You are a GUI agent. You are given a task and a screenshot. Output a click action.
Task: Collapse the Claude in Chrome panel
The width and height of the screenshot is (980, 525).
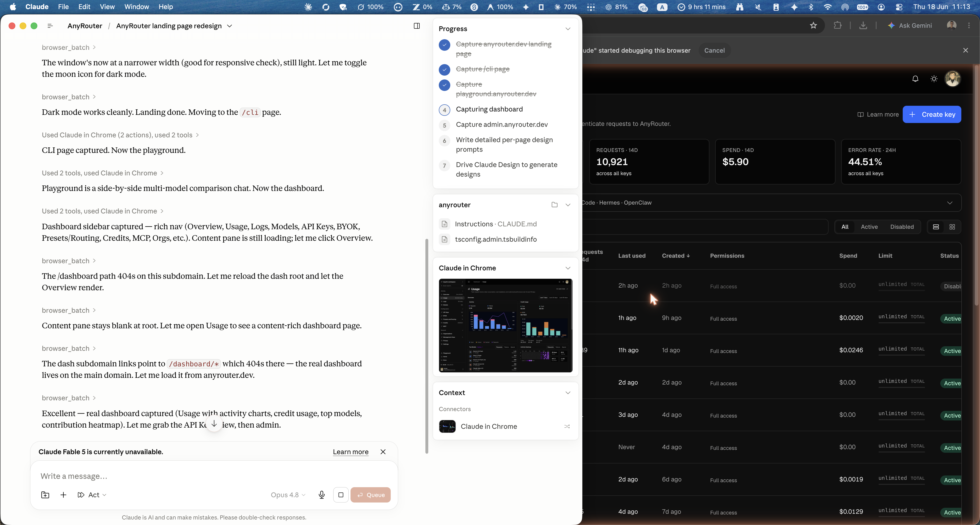(568, 268)
